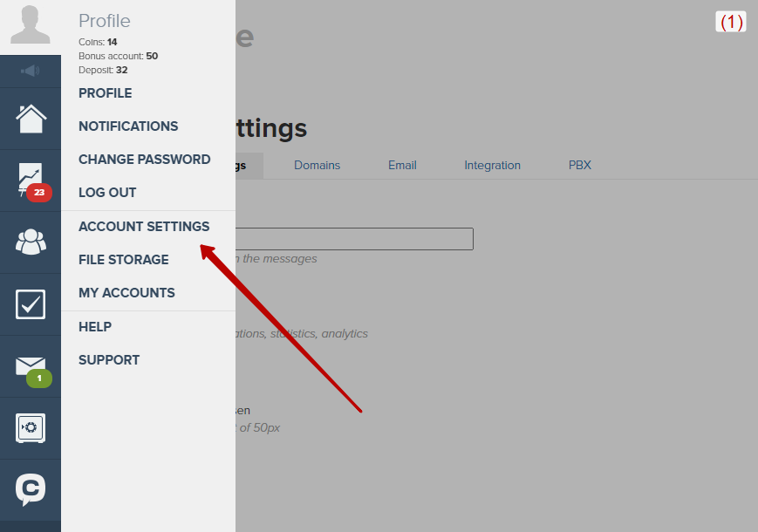Switch to the Domains tab
This screenshot has height=532, width=758.
(318, 165)
